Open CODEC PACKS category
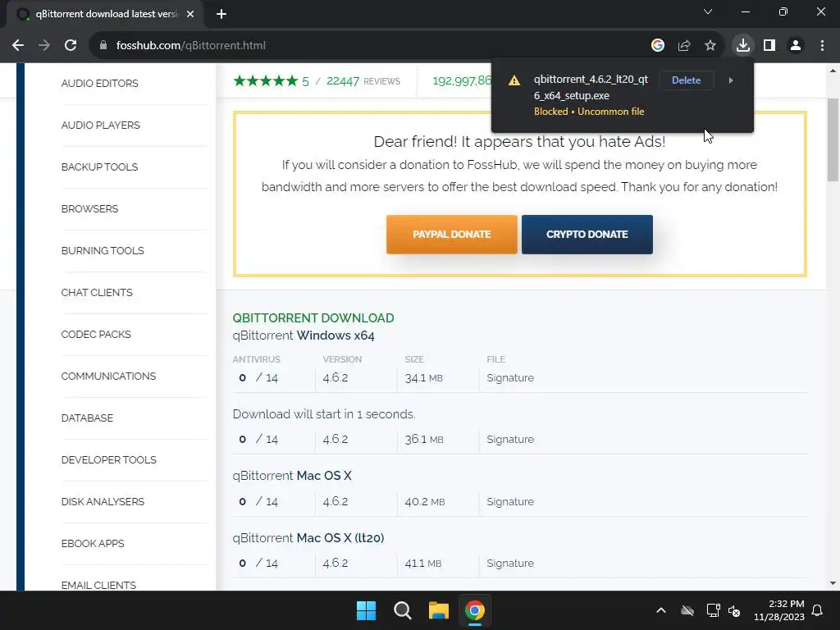 click(96, 335)
